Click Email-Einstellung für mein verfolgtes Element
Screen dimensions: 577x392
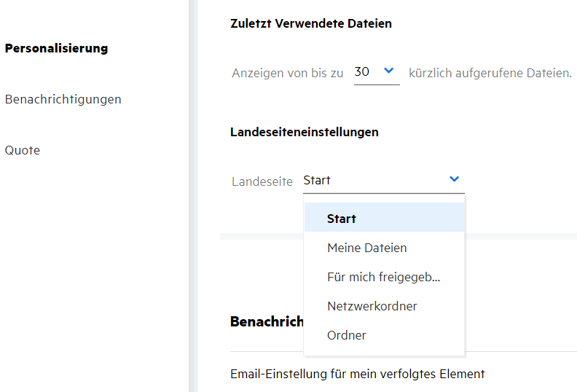point(357,374)
